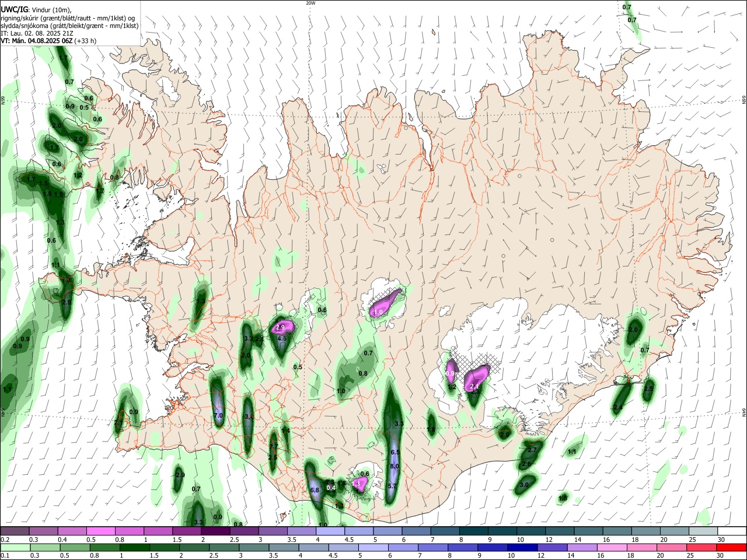Click the snow scale swatch between 4 and 4.5

coord(329,531)
